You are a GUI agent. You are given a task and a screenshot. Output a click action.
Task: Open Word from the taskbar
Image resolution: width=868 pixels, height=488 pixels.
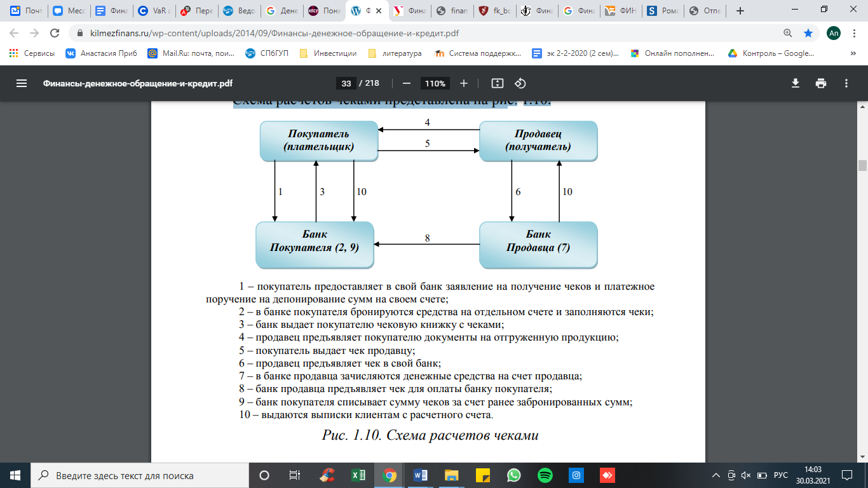click(421, 475)
